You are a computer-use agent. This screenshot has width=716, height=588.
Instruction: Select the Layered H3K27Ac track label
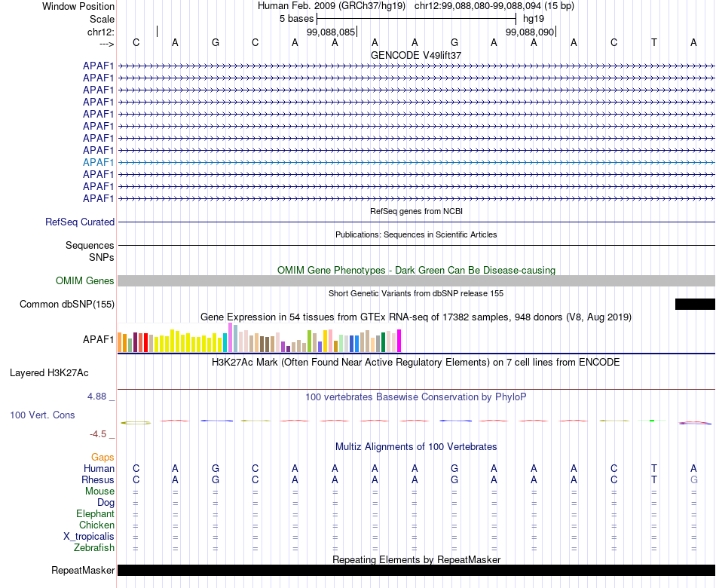[x=49, y=373]
